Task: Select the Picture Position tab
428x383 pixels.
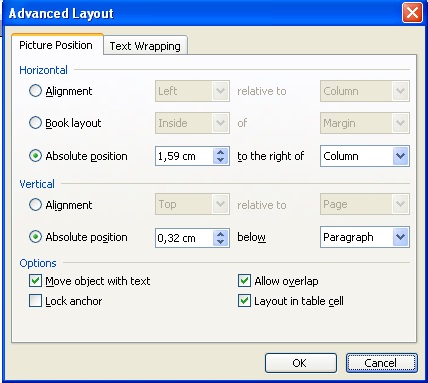Action: click(56, 45)
